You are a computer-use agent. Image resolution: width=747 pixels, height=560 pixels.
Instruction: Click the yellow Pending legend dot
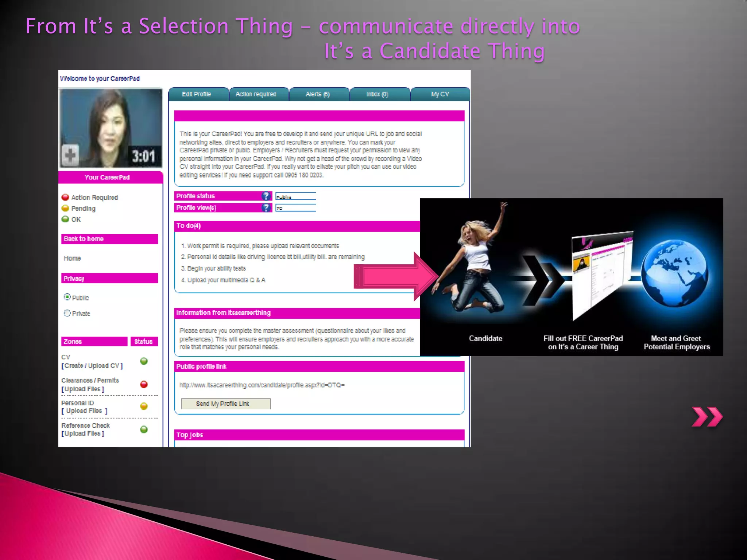[x=65, y=208]
